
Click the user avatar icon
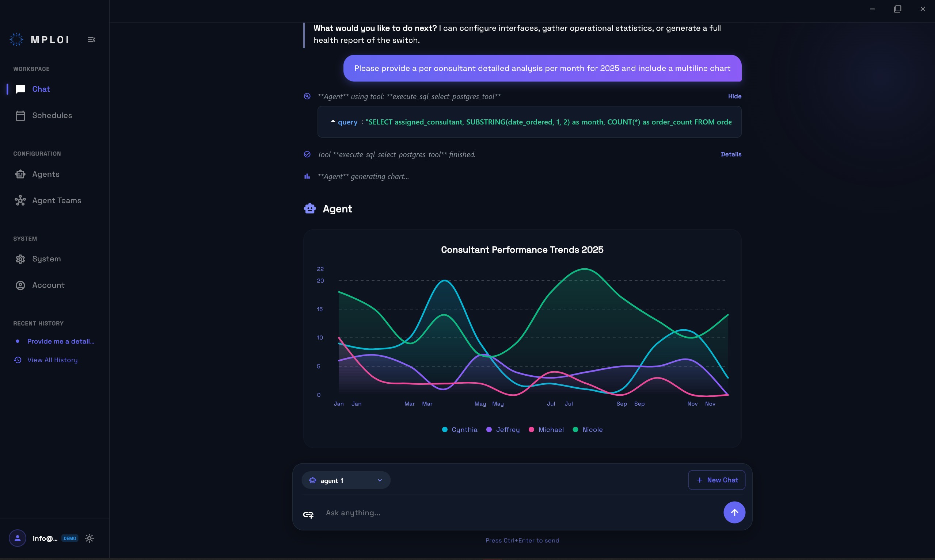click(x=18, y=538)
